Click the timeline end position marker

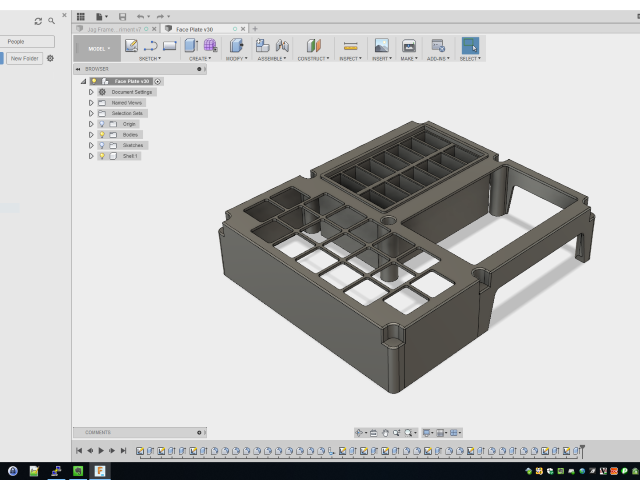[x=583, y=450]
